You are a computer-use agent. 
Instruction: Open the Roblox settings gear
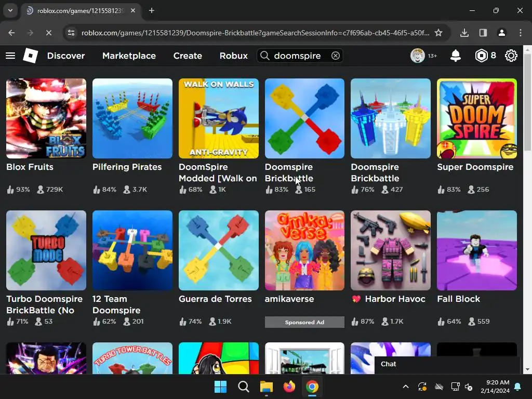pyautogui.click(x=511, y=56)
